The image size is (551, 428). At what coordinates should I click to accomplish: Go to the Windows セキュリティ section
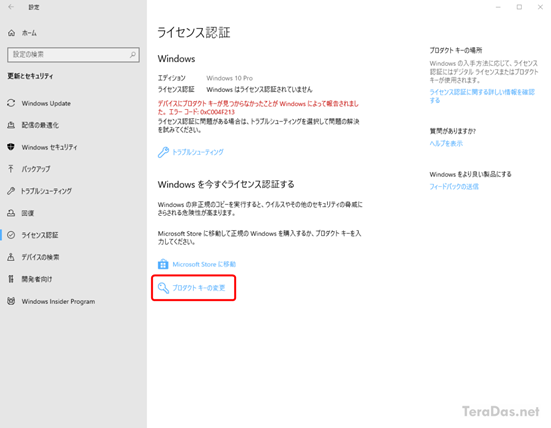[x=49, y=147]
